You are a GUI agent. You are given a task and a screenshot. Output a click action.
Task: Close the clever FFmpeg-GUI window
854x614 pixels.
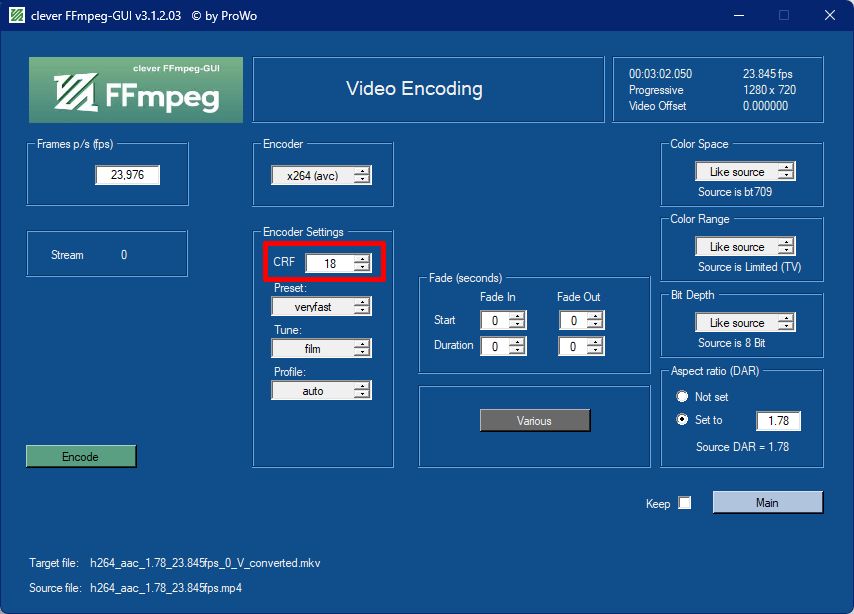(x=829, y=15)
